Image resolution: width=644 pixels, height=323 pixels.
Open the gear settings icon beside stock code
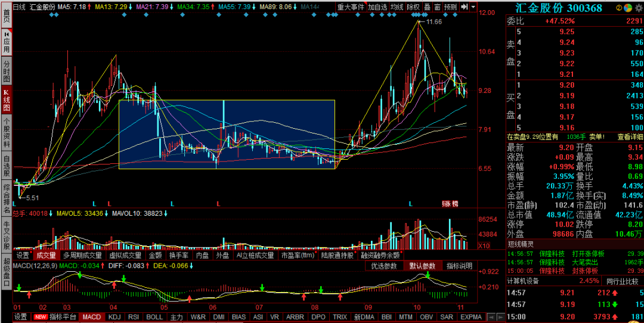click(x=639, y=8)
